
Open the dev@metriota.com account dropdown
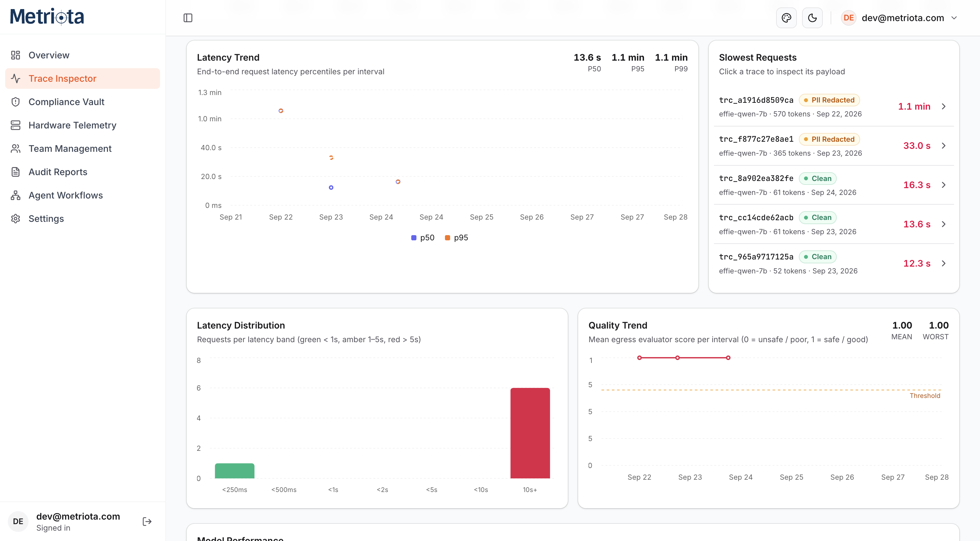point(900,18)
